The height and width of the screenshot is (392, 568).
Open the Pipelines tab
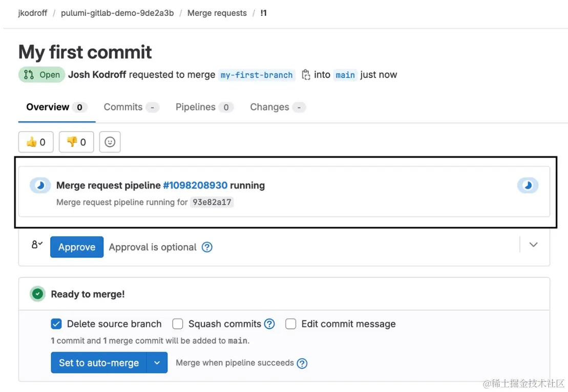(195, 107)
